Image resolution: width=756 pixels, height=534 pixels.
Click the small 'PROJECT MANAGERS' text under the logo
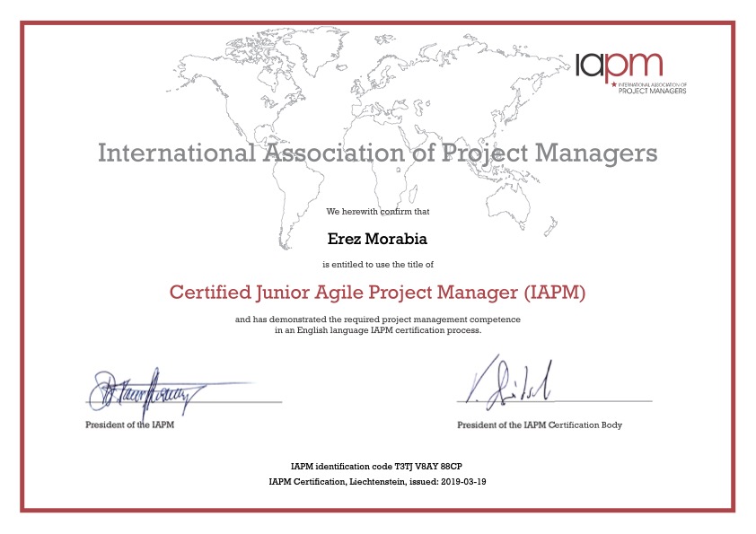653,91
